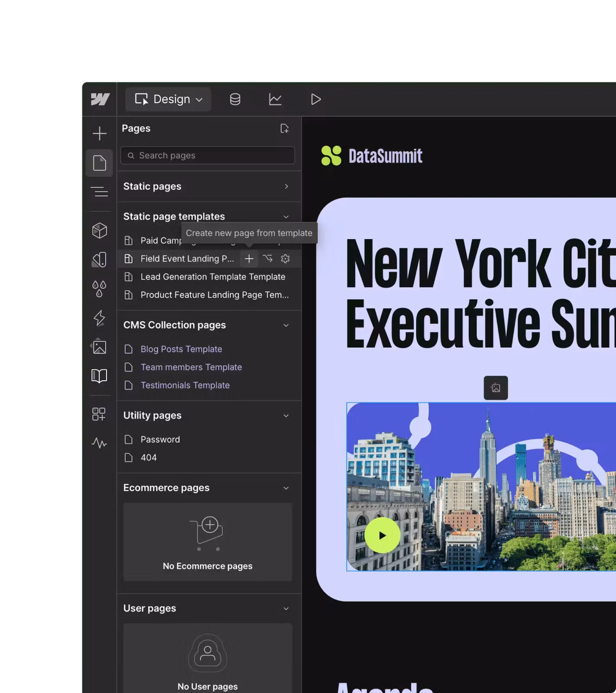Image resolution: width=616 pixels, height=693 pixels.
Task: Click the Search pages field
Action: (x=208, y=155)
